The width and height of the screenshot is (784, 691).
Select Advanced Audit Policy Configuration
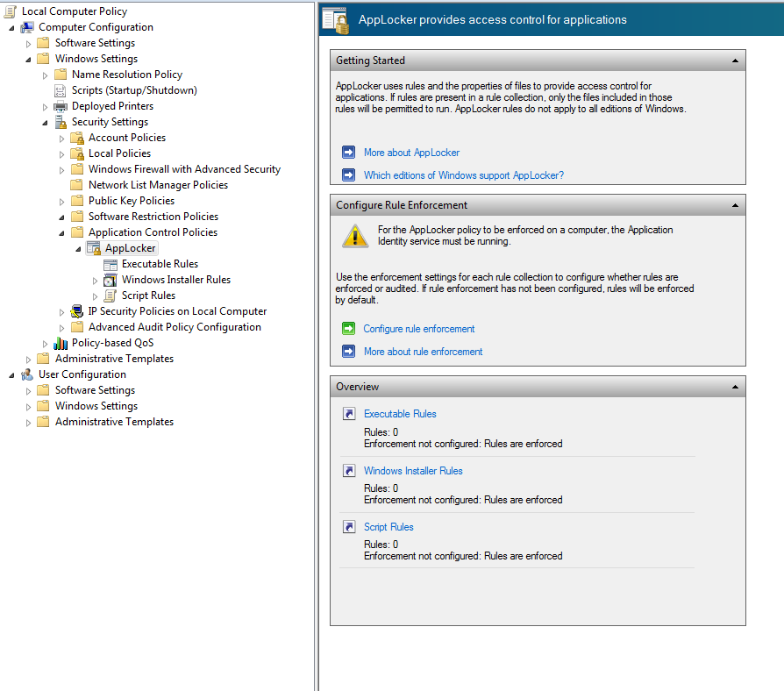pyautogui.click(x=175, y=327)
